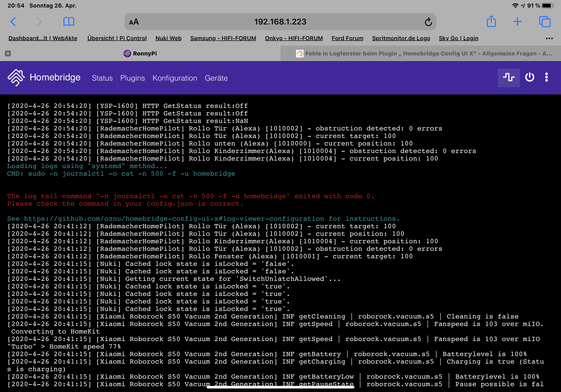Tap the Safari share icon
This screenshot has height=392, width=561.
tap(491, 22)
